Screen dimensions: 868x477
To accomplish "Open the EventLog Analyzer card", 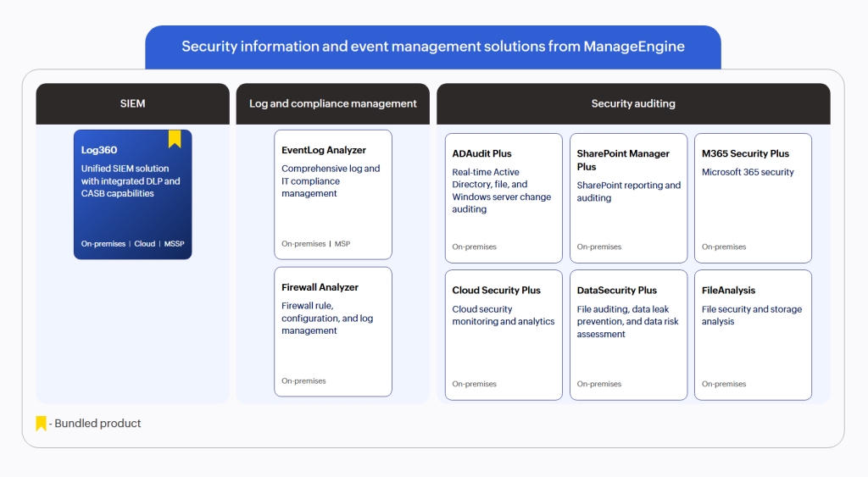I will click(x=333, y=194).
